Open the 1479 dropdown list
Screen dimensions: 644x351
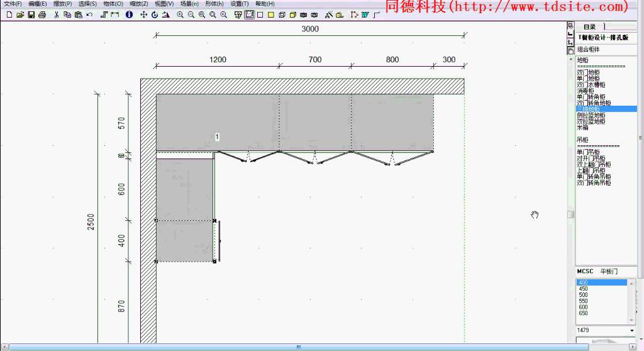pos(631,330)
